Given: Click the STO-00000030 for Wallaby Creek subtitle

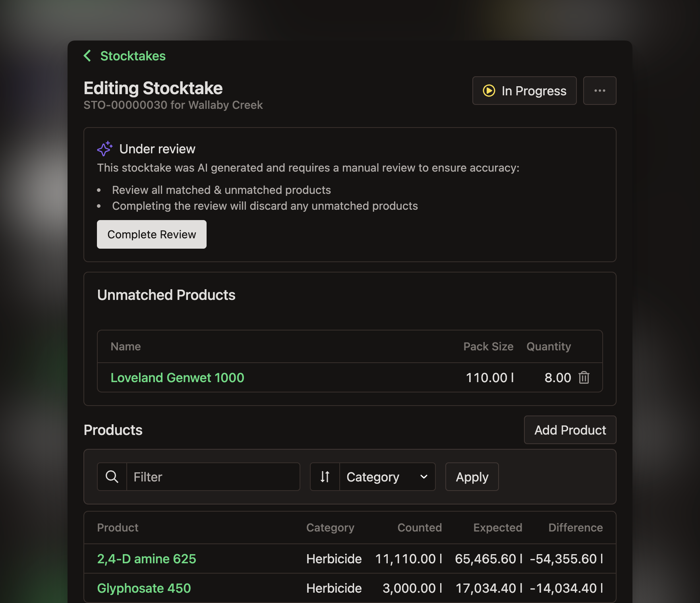Looking at the screenshot, I should (173, 105).
